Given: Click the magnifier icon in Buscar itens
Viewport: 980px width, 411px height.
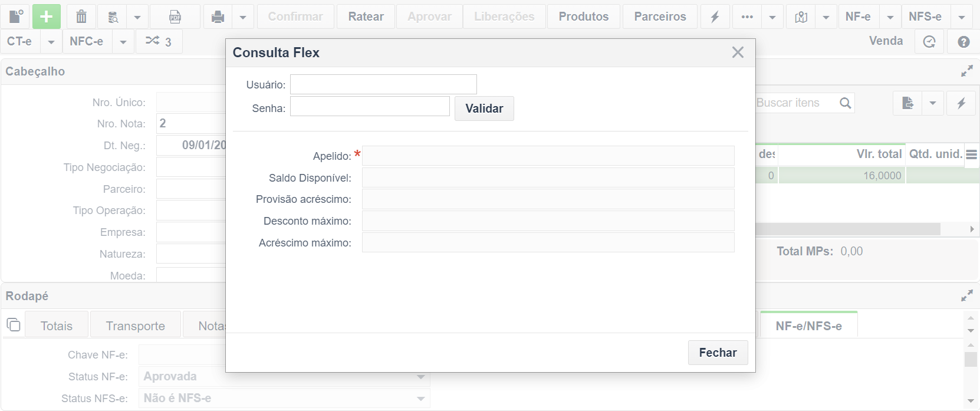Looking at the screenshot, I should (846, 103).
